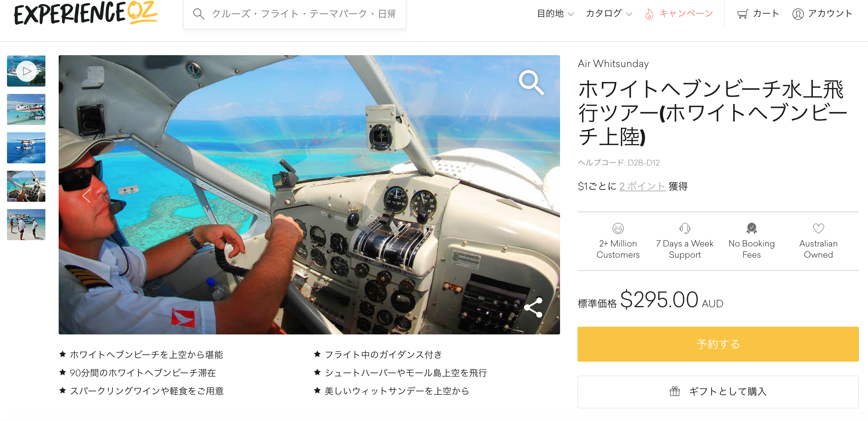Click the share icon on main photo
Screen dimensions: 868x421
click(534, 307)
